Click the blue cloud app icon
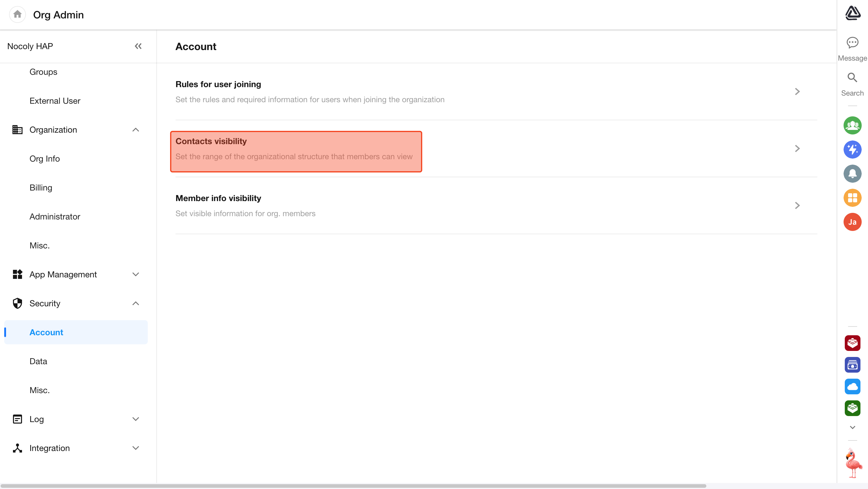The height and width of the screenshot is (489, 868). click(852, 386)
